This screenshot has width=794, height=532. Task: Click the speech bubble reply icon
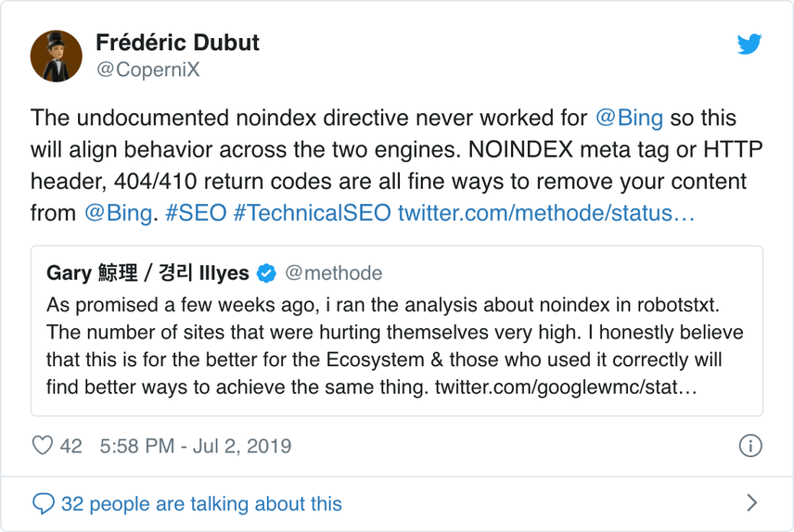tap(44, 503)
